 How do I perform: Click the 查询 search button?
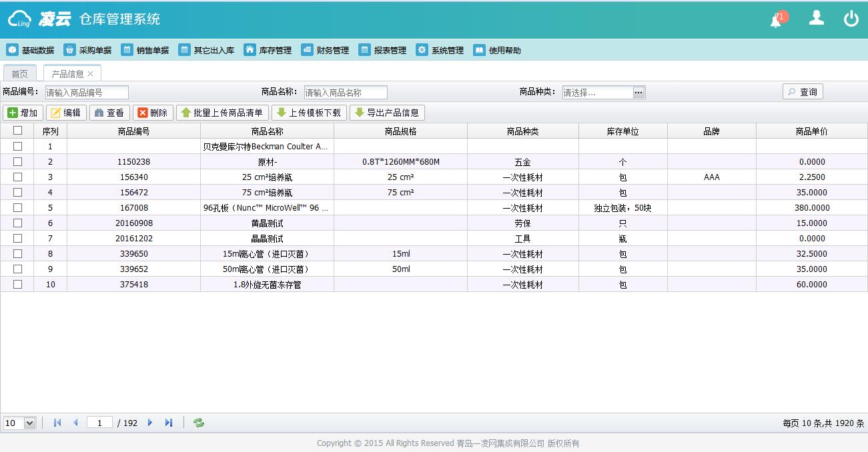[x=803, y=92]
